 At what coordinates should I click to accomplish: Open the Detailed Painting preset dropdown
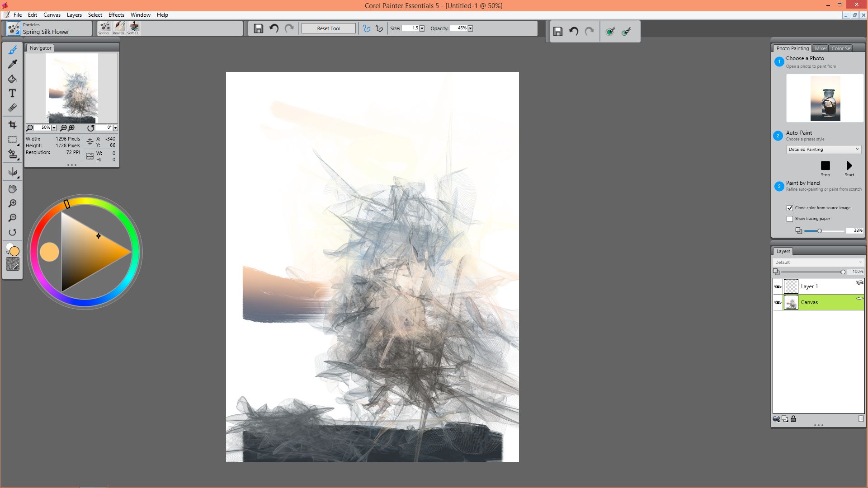pyautogui.click(x=823, y=150)
